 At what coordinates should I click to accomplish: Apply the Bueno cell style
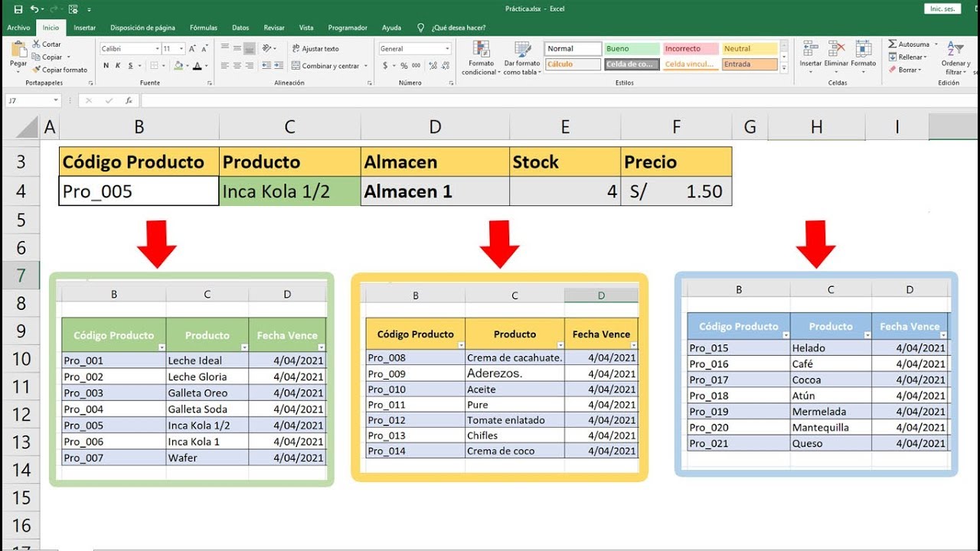pyautogui.click(x=632, y=48)
